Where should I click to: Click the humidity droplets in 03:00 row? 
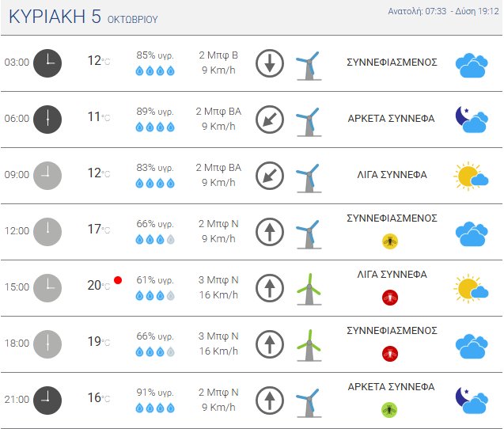pos(154,70)
